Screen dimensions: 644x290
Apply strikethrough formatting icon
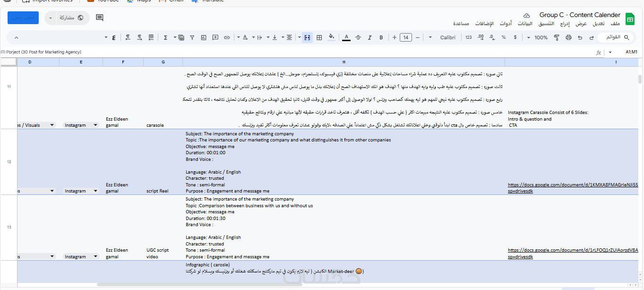pyautogui.click(x=358, y=37)
